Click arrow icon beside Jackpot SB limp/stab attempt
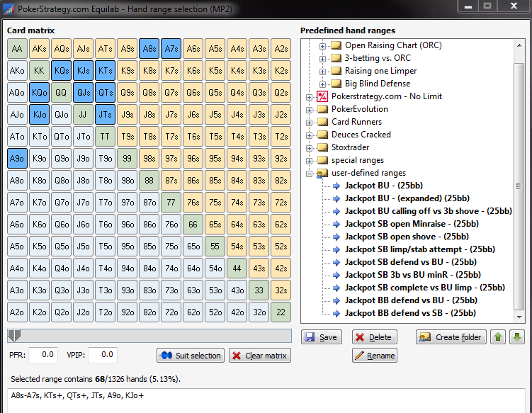Viewport: 532px width, 413px height. point(336,249)
